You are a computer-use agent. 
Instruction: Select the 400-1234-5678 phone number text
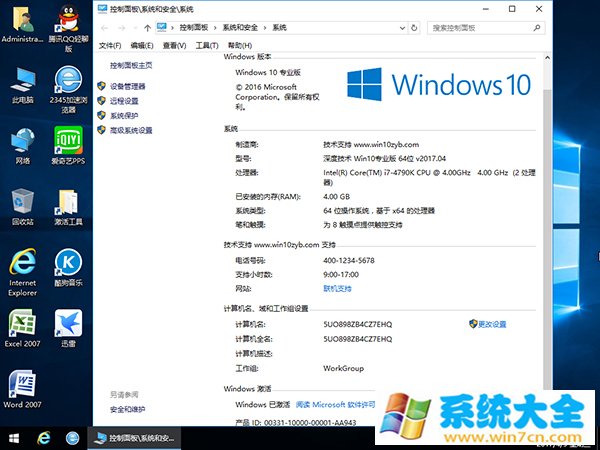349,261
